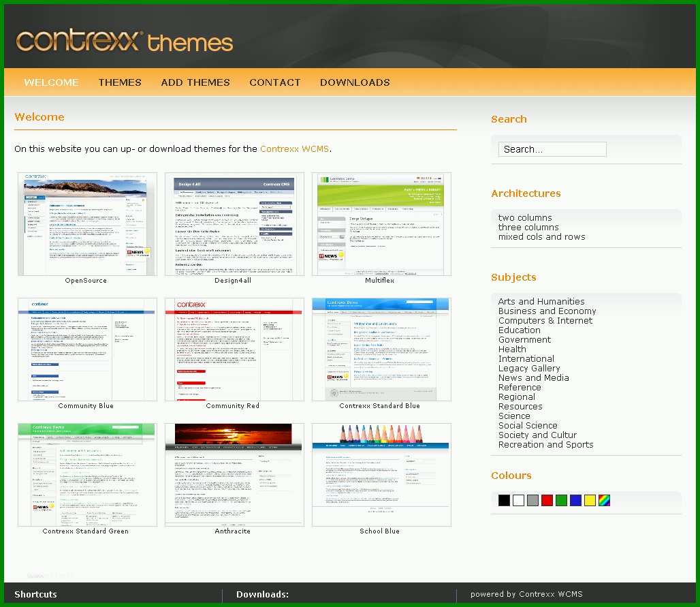The height and width of the screenshot is (607, 700).
Task: Pick the white colour swatch
Action: (518, 500)
